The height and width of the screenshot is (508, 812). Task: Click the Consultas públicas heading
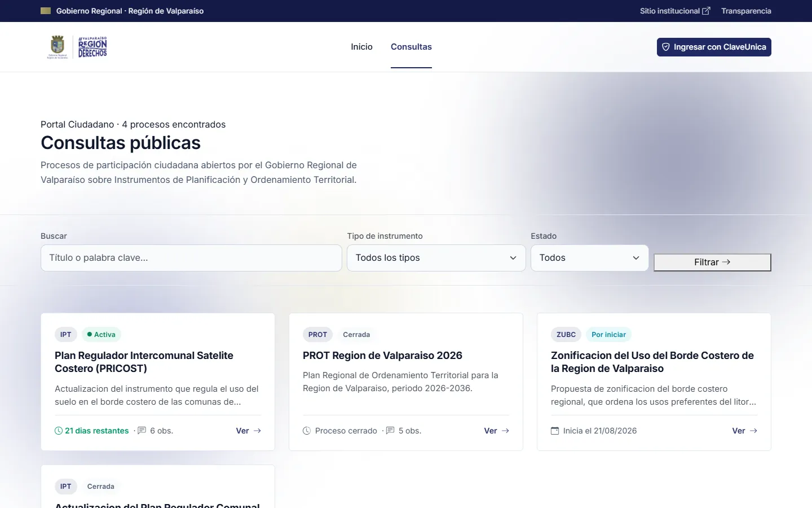pos(121,143)
